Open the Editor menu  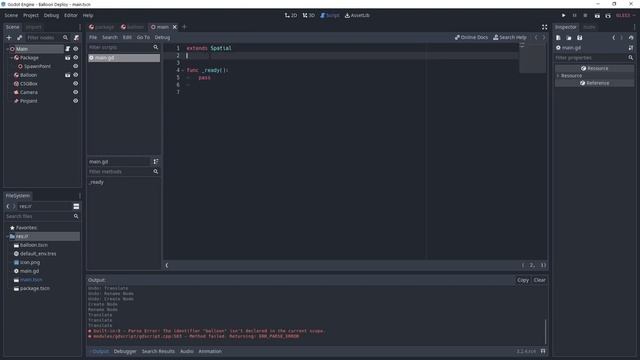[71, 16]
